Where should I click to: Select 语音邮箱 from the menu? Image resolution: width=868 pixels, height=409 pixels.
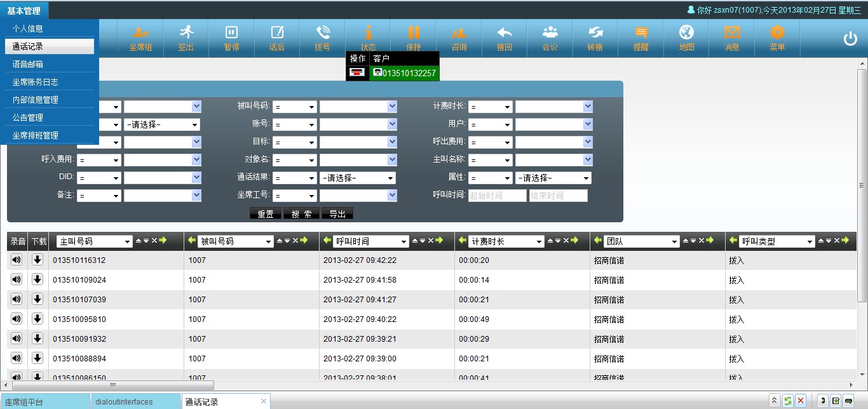pos(28,64)
